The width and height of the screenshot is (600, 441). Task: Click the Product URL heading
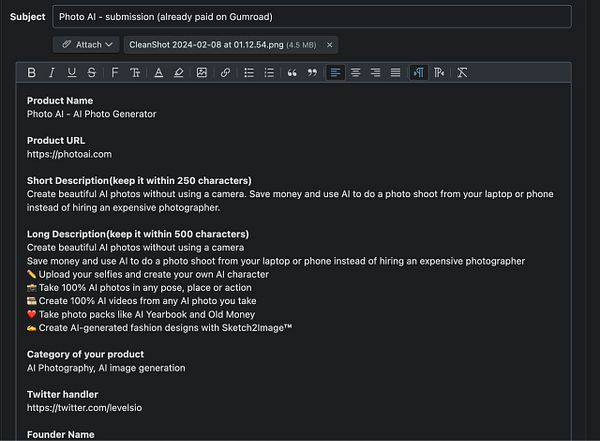coord(56,140)
